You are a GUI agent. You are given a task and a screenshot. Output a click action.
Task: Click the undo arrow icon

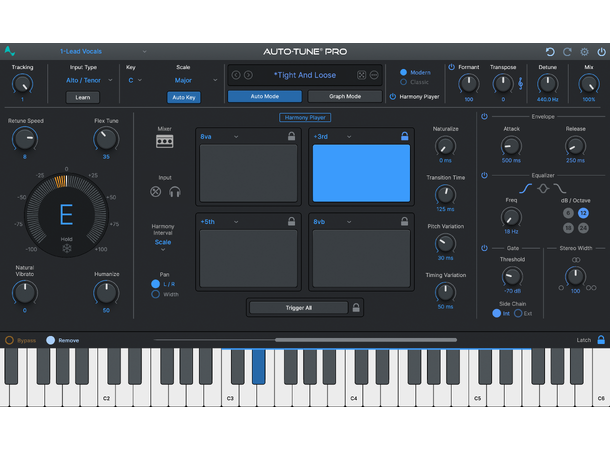tap(550, 52)
